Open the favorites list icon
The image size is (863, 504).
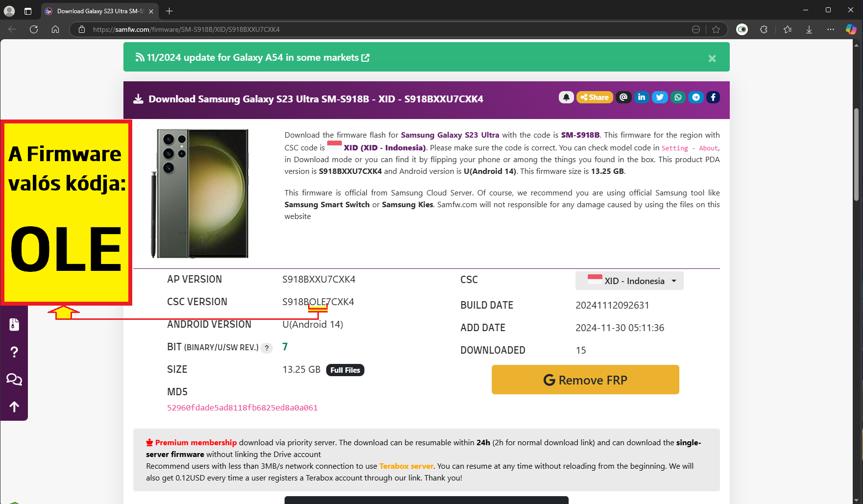(788, 29)
